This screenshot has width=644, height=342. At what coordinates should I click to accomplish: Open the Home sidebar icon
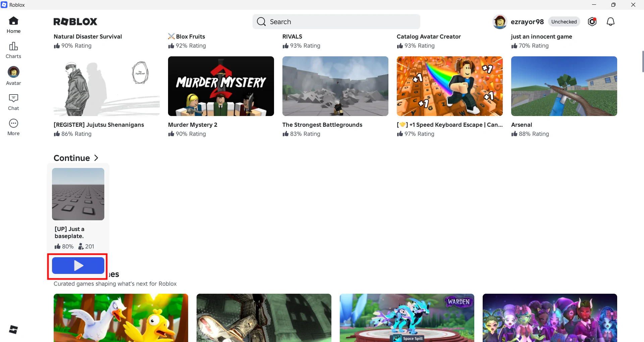pos(13,25)
